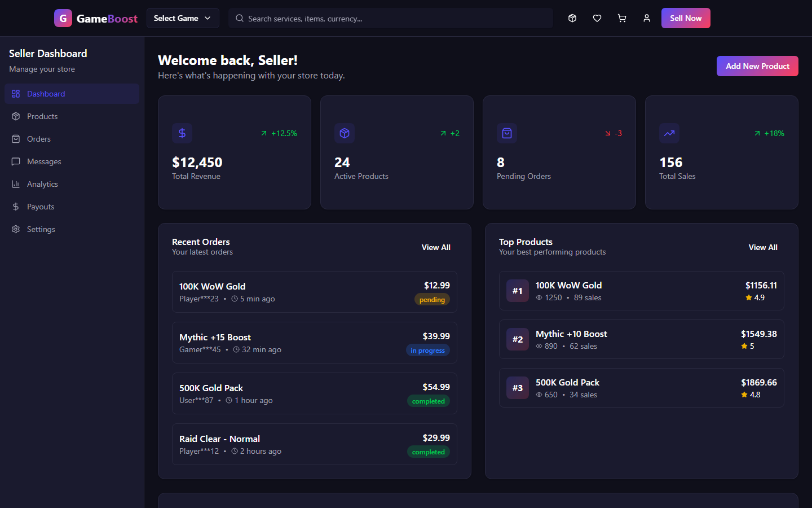Screen dimensions: 812x508
Task: Click the GameBoost brand name
Action: click(x=107, y=19)
